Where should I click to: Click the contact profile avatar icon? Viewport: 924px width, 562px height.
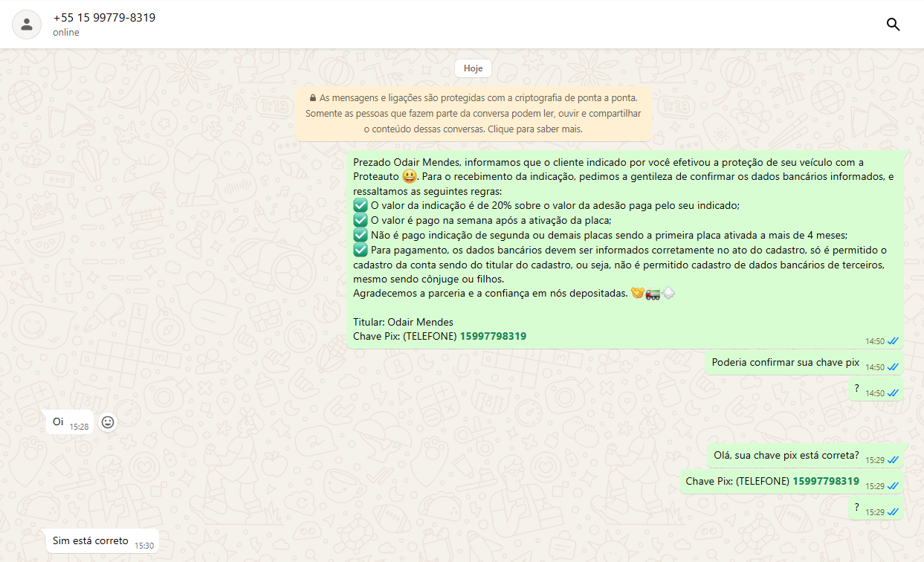click(x=27, y=25)
